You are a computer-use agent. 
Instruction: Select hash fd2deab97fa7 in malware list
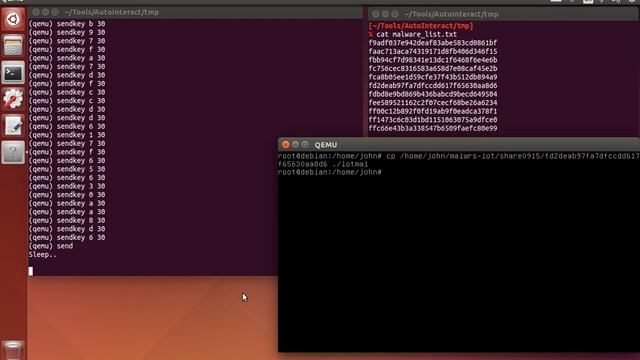[x=433, y=86]
